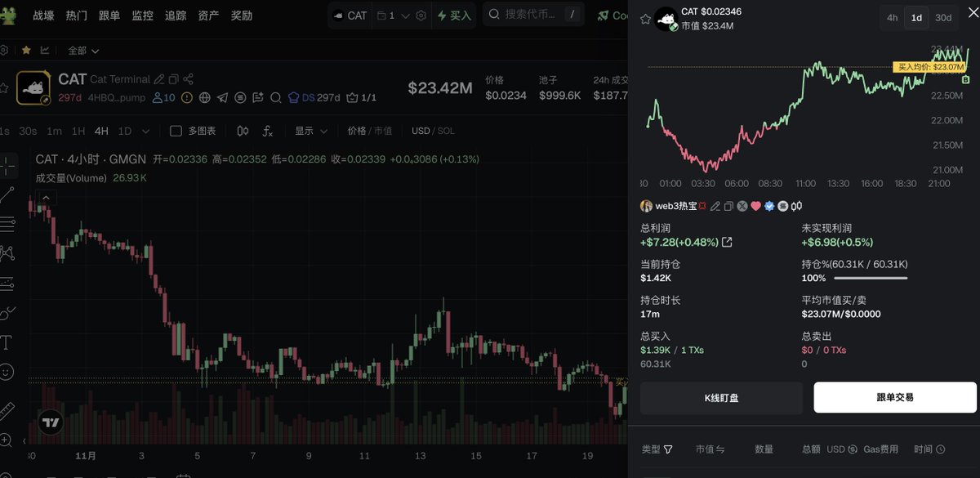Screen dimensions: 980x478
Task: Expand the 显示 display dropdown
Action: point(311,131)
